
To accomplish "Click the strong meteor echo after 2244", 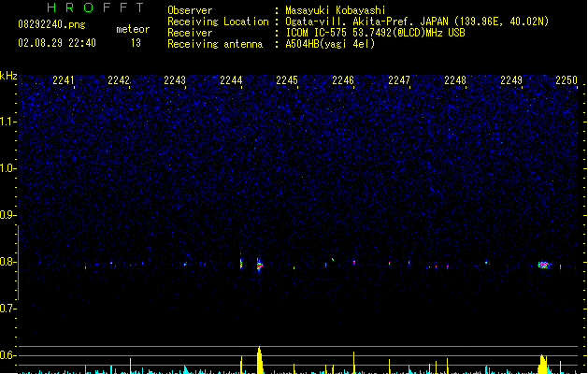I will (x=259, y=266).
